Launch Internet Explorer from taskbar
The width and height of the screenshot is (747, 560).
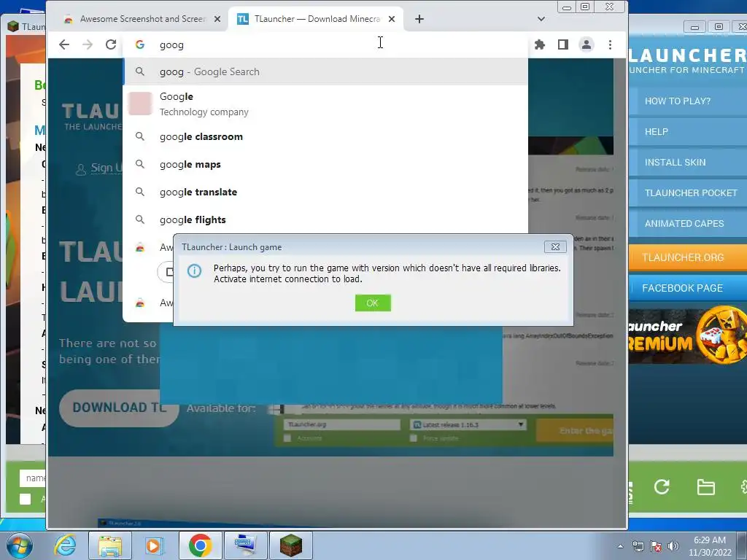(65, 545)
